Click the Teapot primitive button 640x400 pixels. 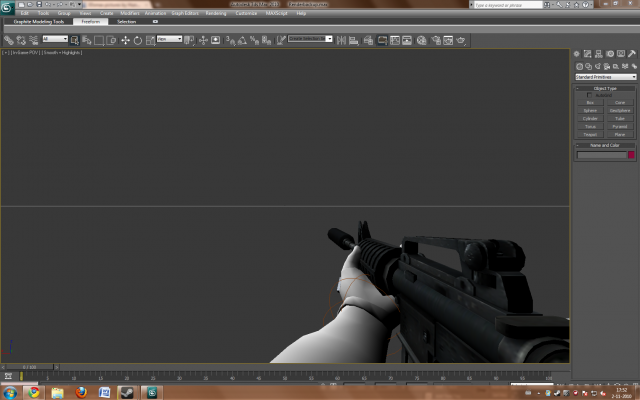(x=590, y=134)
